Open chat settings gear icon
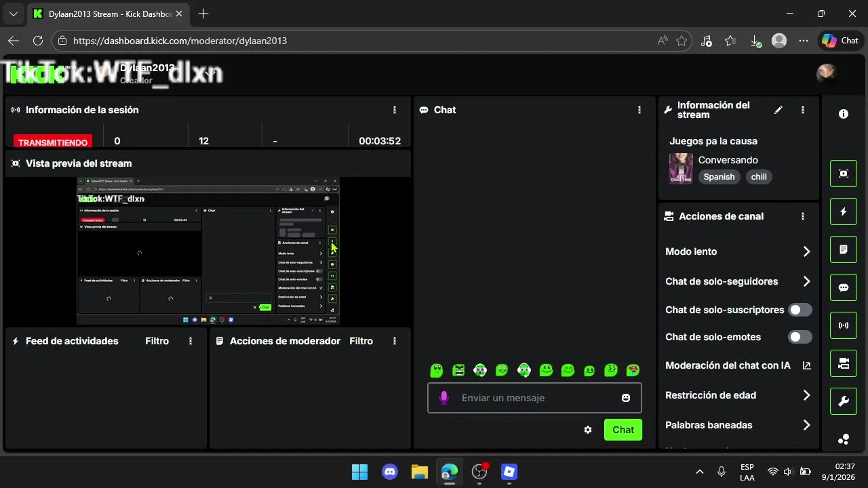868x488 pixels. (588, 430)
